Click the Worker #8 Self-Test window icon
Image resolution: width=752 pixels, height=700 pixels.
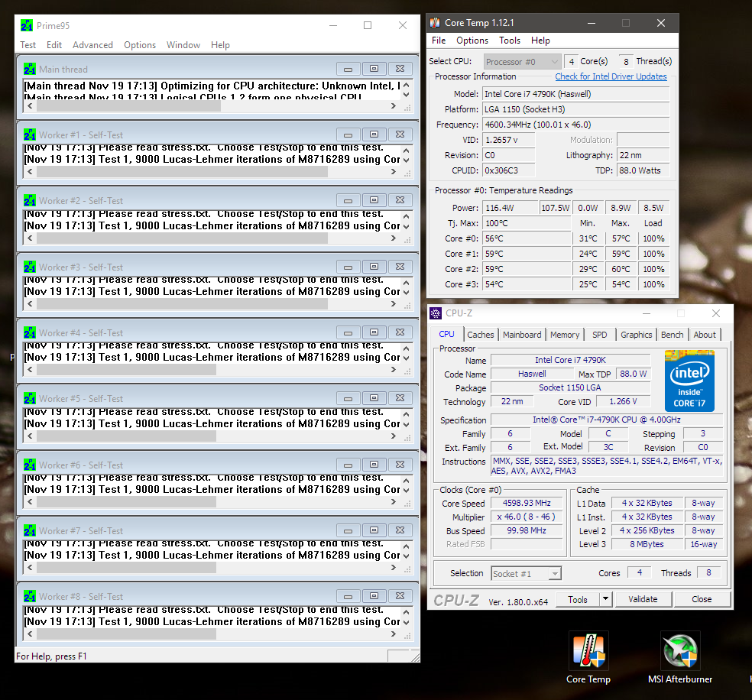pos(30,596)
